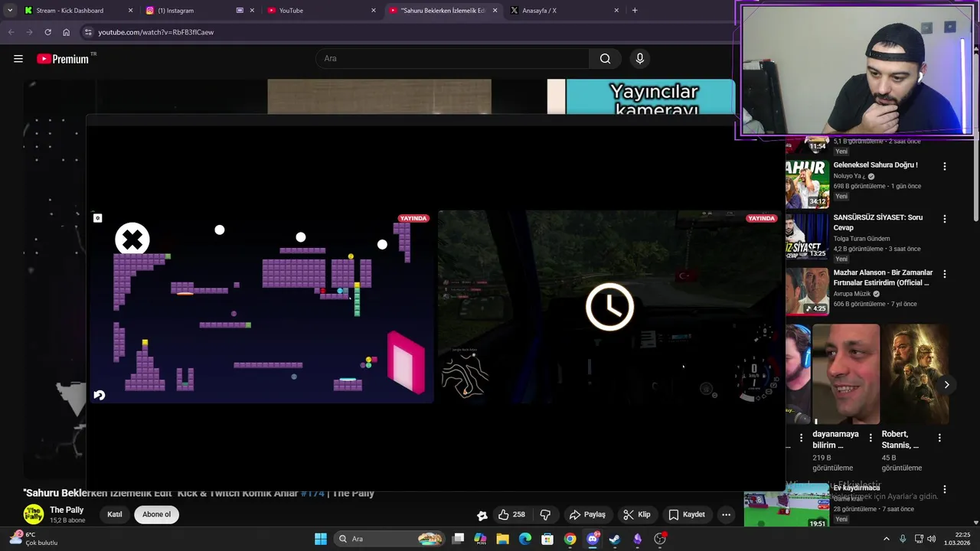Screen dimensions: 980x551
Task: Navigate back with browser back arrow
Action: [x=11, y=32]
